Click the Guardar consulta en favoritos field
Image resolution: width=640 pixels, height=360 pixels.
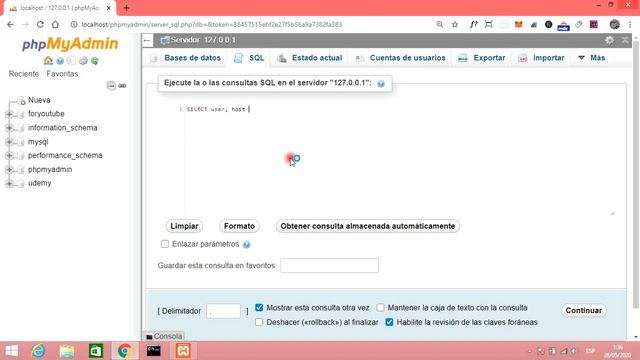329,266
